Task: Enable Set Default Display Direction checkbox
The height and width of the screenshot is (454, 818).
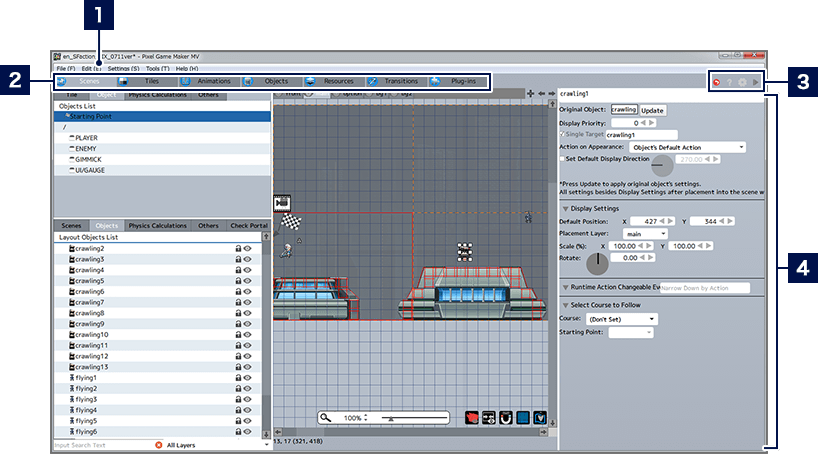Action: pyautogui.click(x=562, y=159)
